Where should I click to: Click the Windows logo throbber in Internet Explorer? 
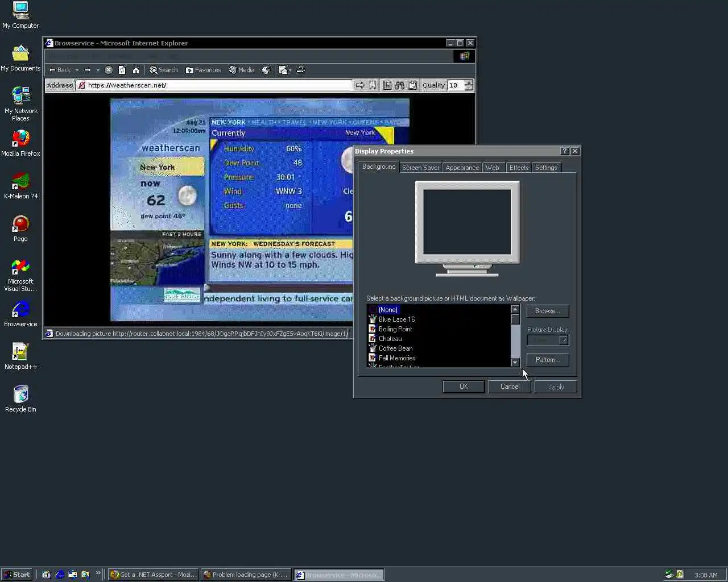(464, 56)
